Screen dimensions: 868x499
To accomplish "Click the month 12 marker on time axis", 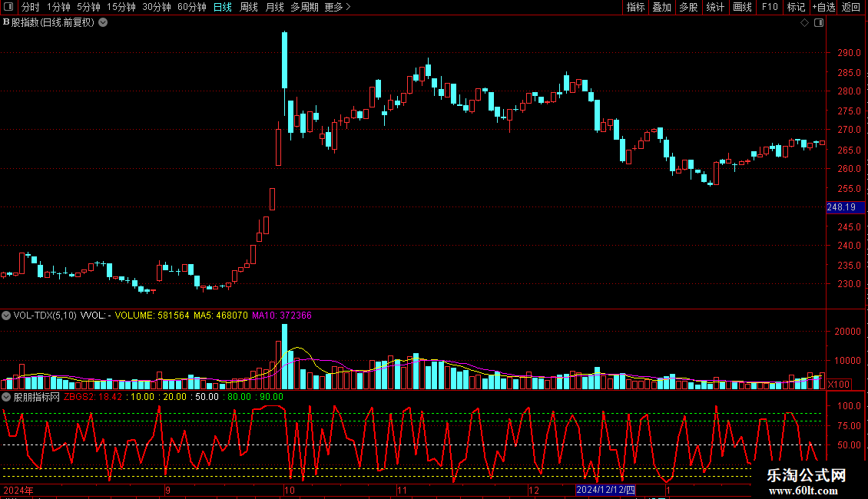I will click(534, 491).
